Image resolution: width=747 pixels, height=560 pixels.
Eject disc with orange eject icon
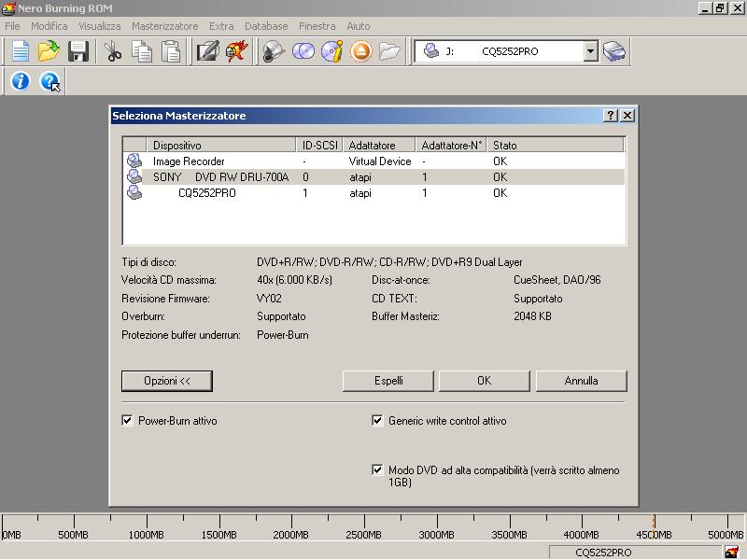coord(360,51)
